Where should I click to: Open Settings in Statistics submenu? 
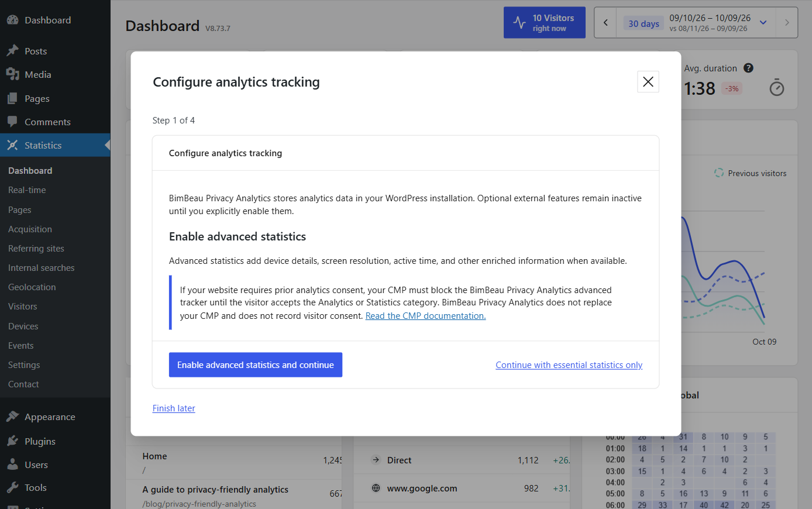click(24, 364)
